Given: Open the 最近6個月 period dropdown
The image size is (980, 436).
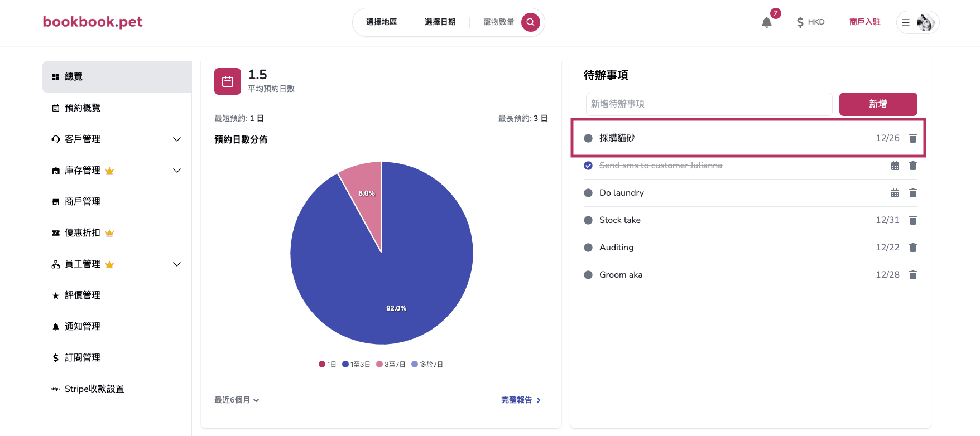Looking at the screenshot, I should (237, 400).
